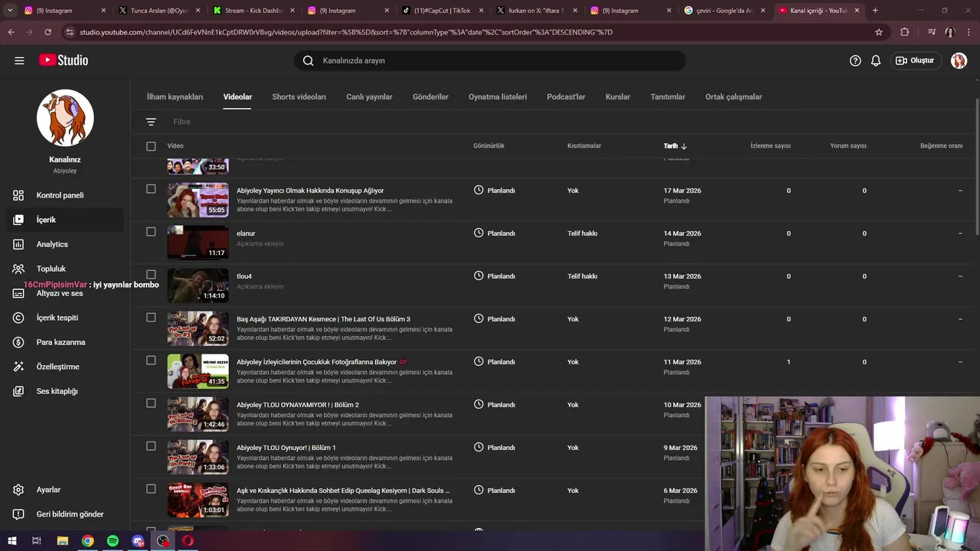
Task: Switch to Tanıtımlar tab
Action: (668, 97)
